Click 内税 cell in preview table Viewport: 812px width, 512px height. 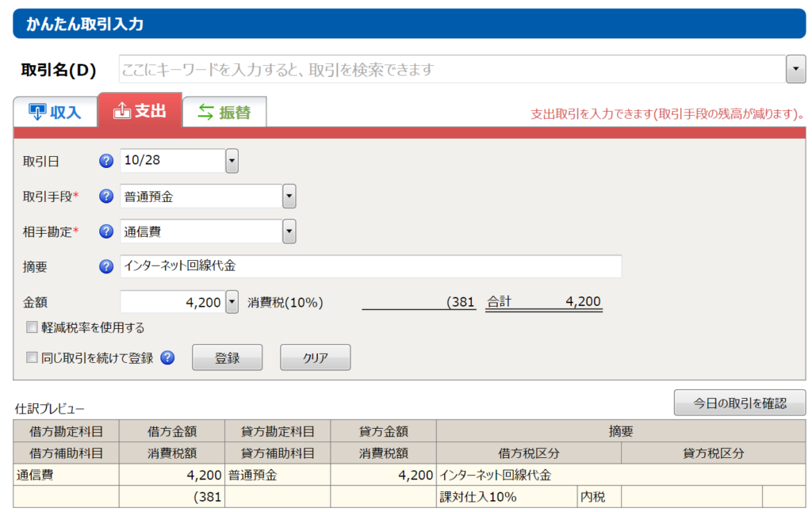coord(599,496)
